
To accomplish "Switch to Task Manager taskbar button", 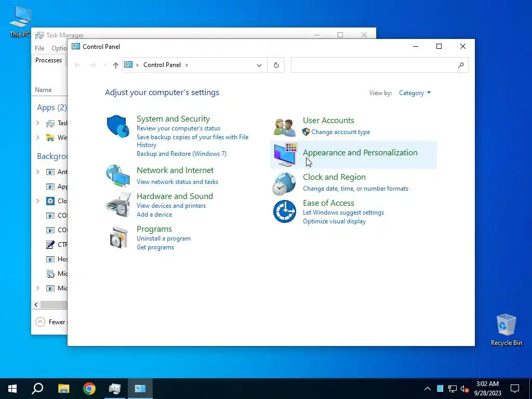I will click(x=115, y=389).
